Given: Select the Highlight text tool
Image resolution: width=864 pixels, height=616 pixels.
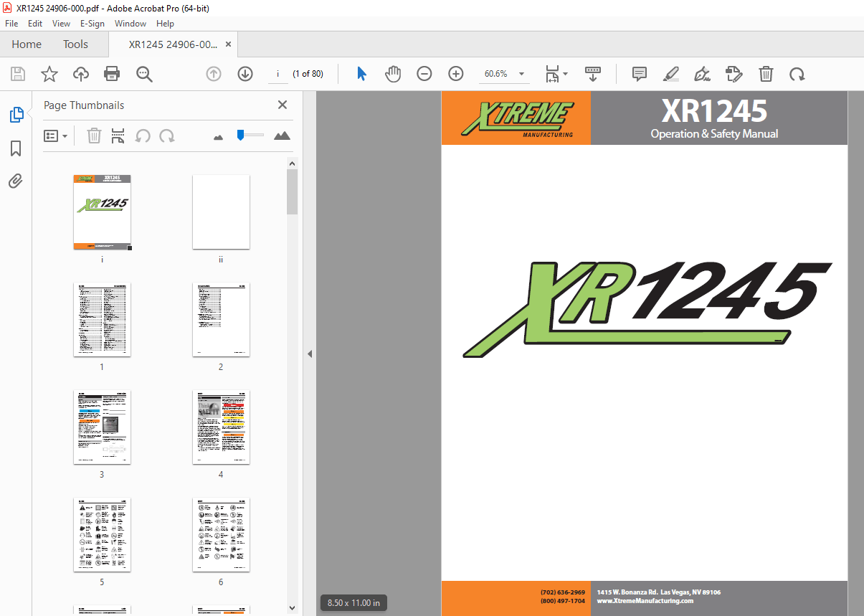Looking at the screenshot, I should click(x=670, y=74).
